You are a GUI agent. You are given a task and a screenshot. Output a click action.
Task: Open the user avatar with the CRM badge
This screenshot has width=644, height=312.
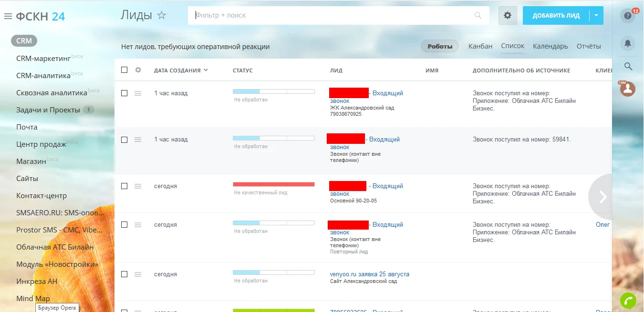[628, 89]
